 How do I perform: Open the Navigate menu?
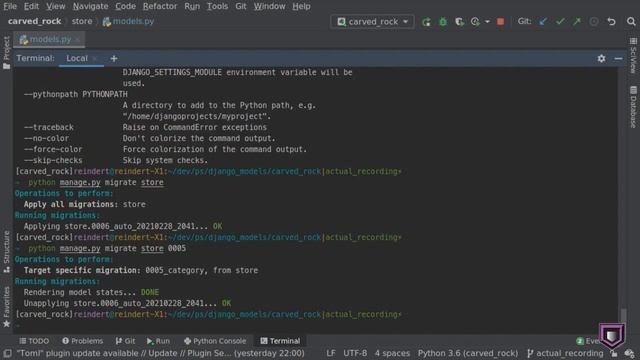click(x=90, y=6)
